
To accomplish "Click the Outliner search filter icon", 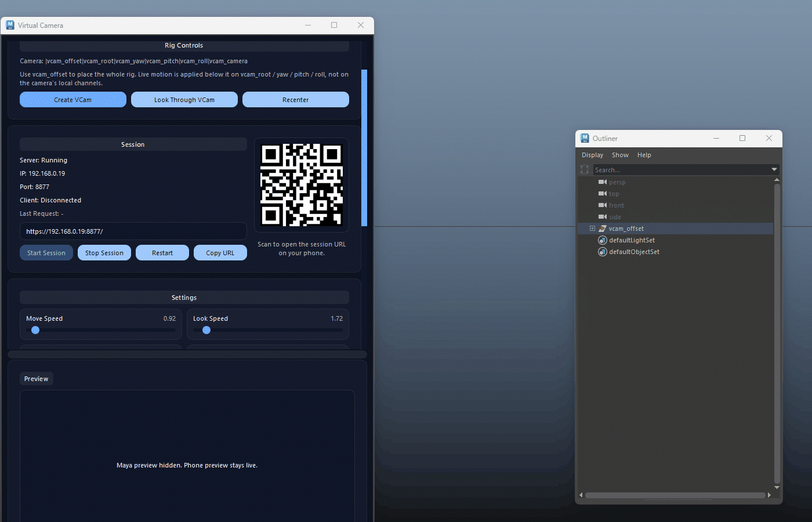I will pos(585,170).
